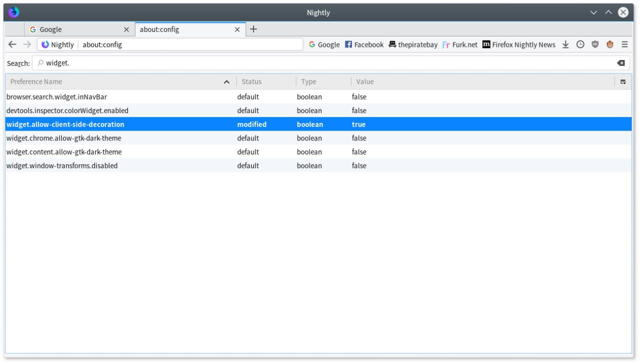Click boolean type of browser.search.widget.inNavBar
This screenshot has height=364, width=640.
[x=309, y=96]
